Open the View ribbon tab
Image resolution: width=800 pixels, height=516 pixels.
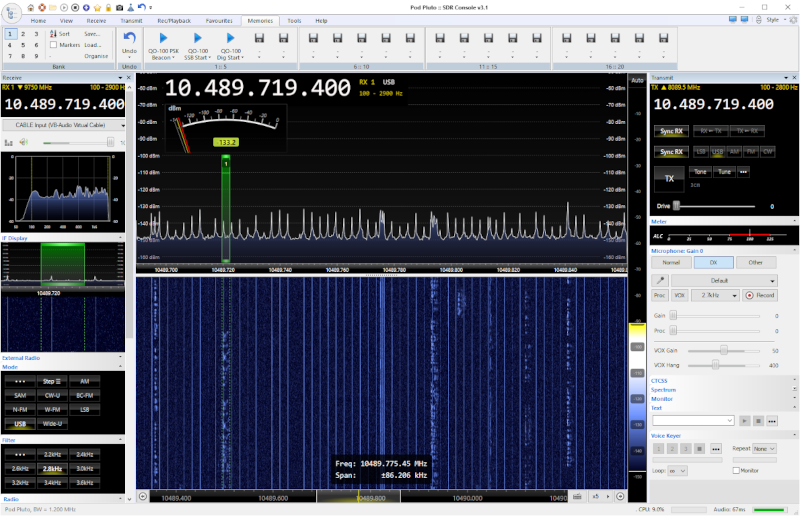pos(66,21)
